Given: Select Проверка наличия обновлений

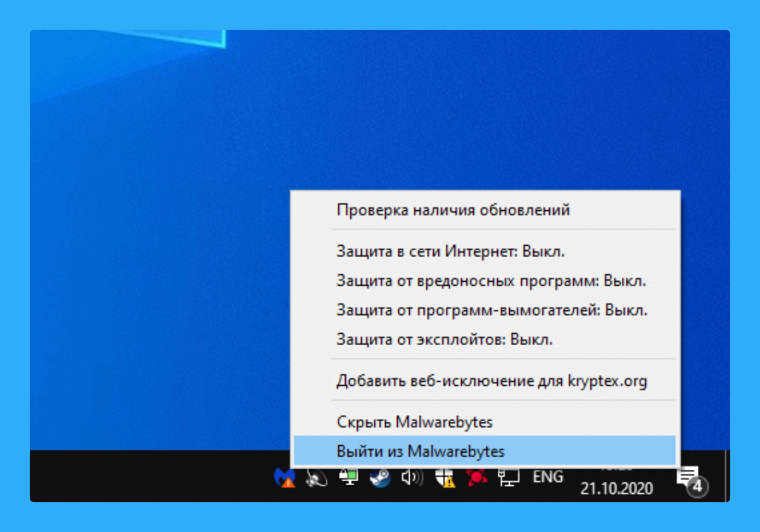Looking at the screenshot, I should tap(484, 210).
